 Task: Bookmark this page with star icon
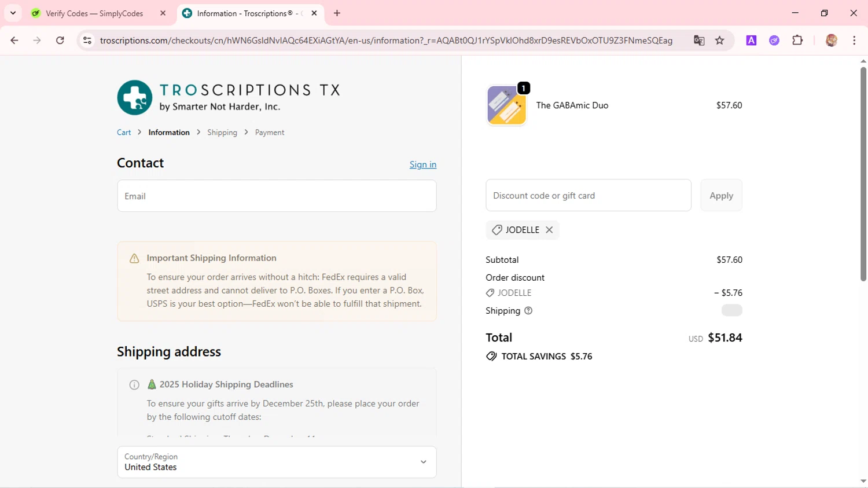pyautogui.click(x=720, y=41)
